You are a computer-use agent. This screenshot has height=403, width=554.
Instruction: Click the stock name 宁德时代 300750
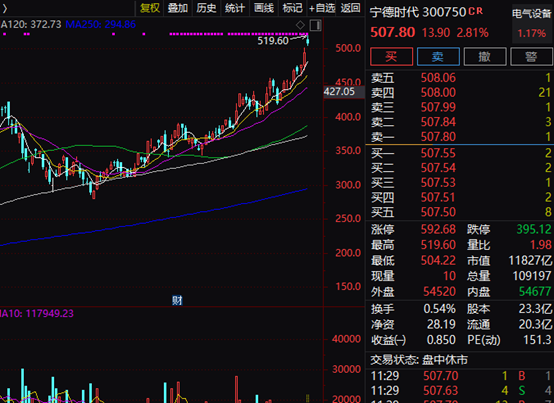click(418, 12)
